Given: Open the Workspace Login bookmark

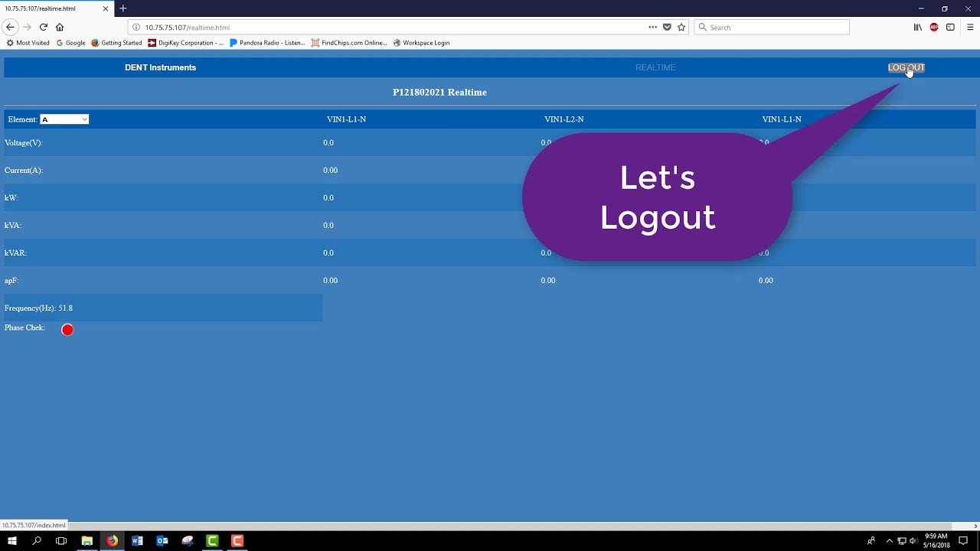Looking at the screenshot, I should (x=421, y=43).
